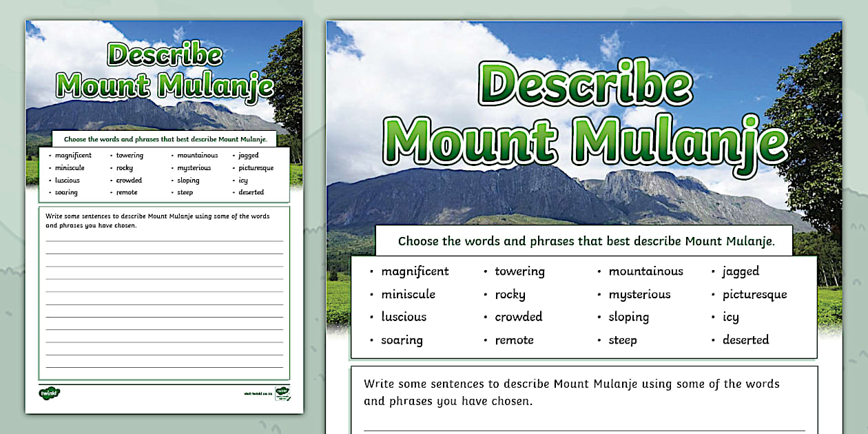Select the word 'jagged' in the word bank

[x=740, y=271]
